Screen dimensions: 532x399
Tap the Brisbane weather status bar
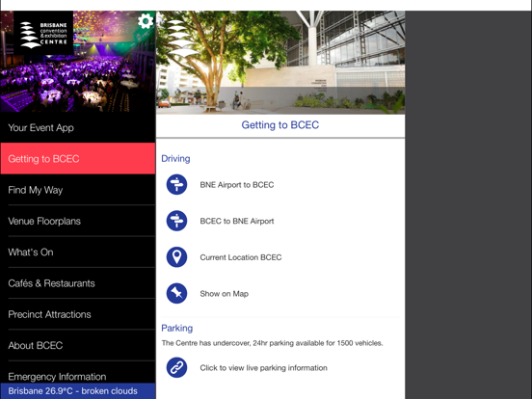[78, 391]
